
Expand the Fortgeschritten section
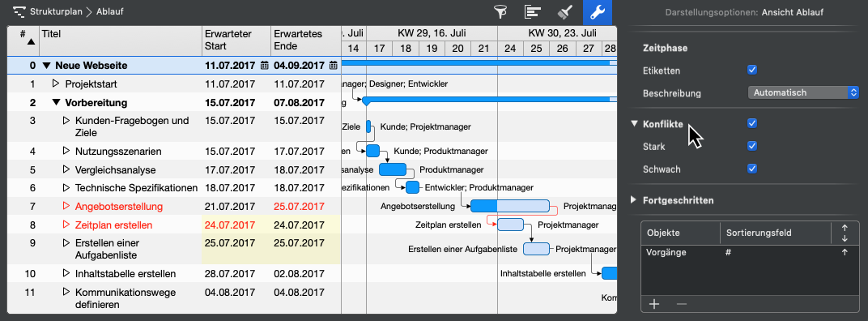point(634,200)
